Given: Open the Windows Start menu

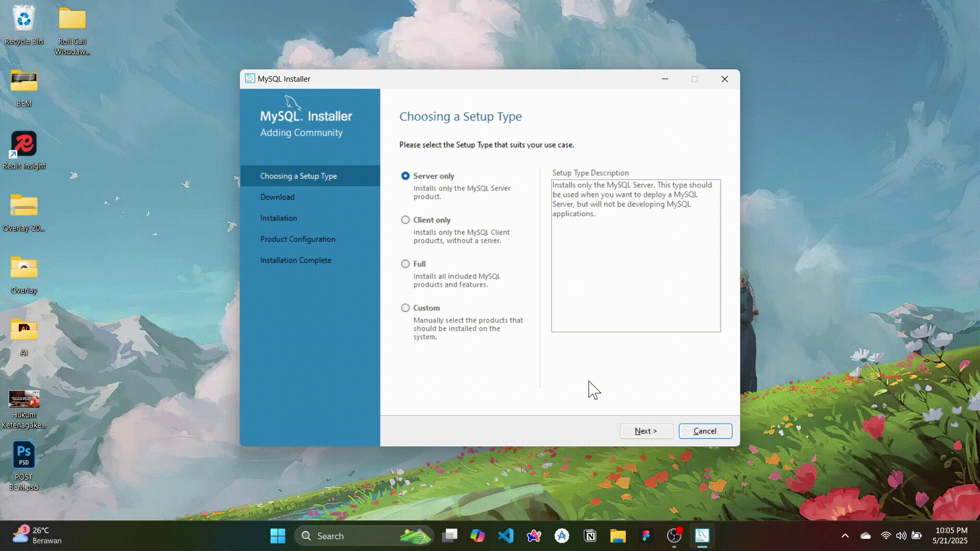Looking at the screenshot, I should point(278,536).
